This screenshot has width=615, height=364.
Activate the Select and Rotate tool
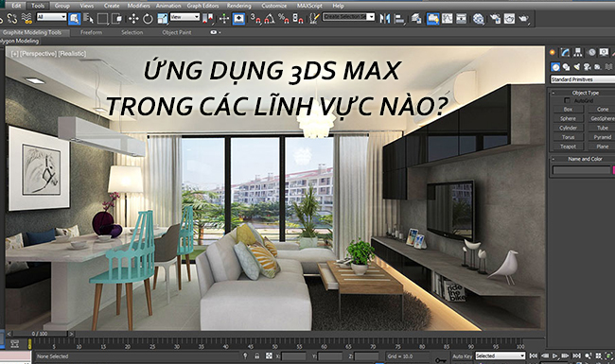[148, 18]
